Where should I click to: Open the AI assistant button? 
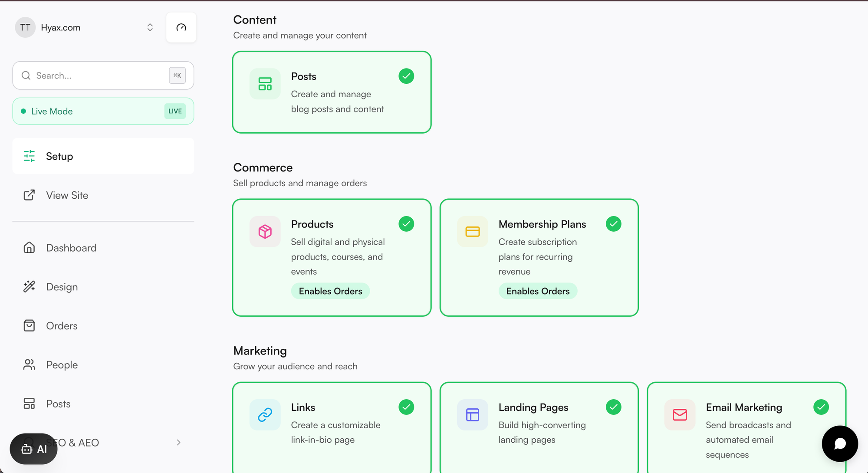point(34,449)
